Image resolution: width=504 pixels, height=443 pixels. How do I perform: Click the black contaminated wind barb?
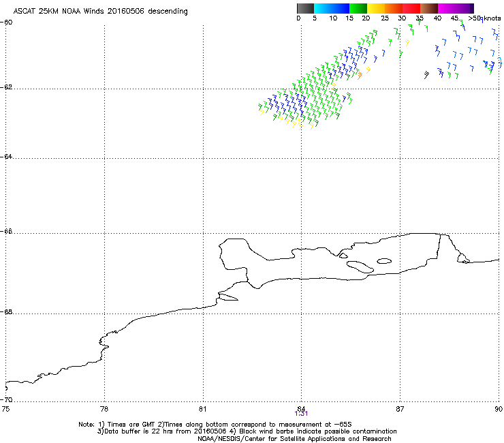click(426, 75)
